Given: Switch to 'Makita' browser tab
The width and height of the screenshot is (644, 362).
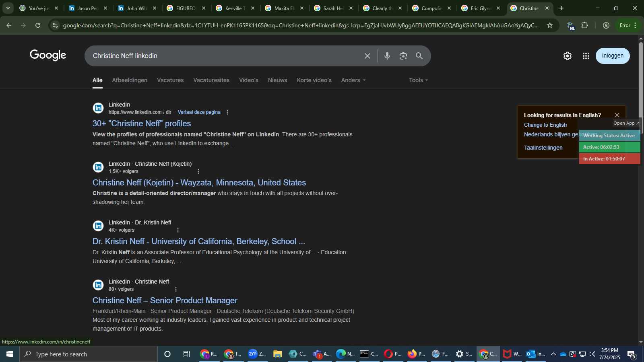Looking at the screenshot, I should click(x=285, y=8).
